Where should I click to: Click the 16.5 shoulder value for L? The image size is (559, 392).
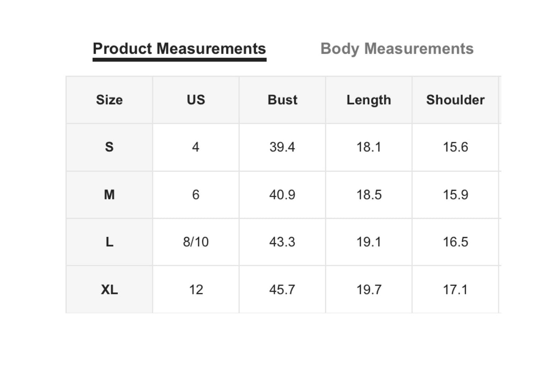455,242
